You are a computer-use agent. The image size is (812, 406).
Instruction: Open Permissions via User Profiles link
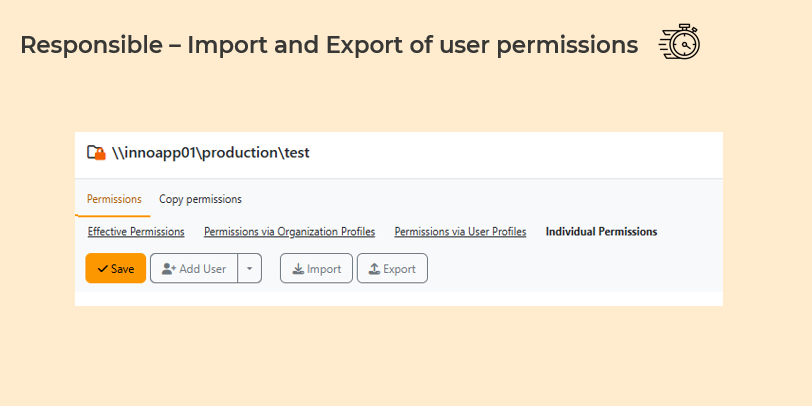tap(460, 232)
